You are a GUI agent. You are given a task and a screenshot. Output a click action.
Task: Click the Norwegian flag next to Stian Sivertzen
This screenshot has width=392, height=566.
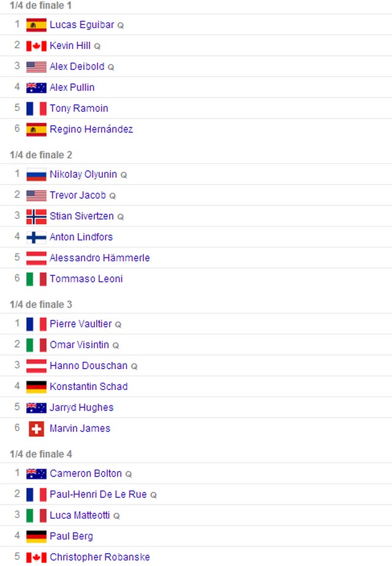pos(36,216)
